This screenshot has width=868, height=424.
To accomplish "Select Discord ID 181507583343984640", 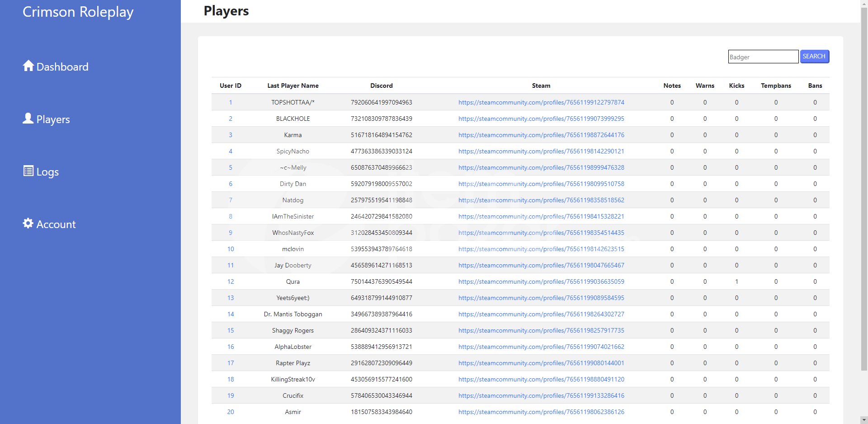I will click(x=382, y=412).
